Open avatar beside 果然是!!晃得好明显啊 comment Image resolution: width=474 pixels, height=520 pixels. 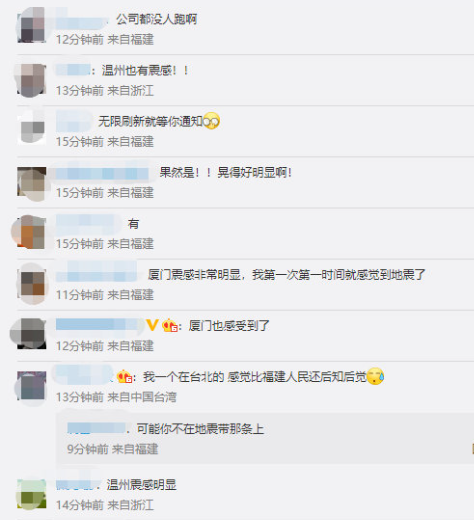[32, 183]
